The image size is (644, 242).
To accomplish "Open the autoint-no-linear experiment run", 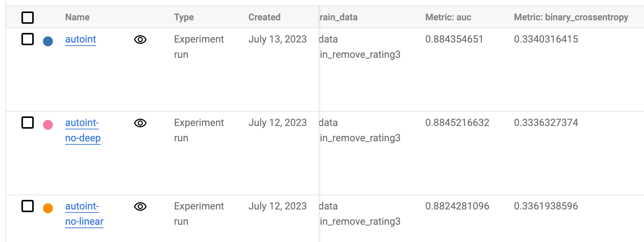I will point(84,214).
